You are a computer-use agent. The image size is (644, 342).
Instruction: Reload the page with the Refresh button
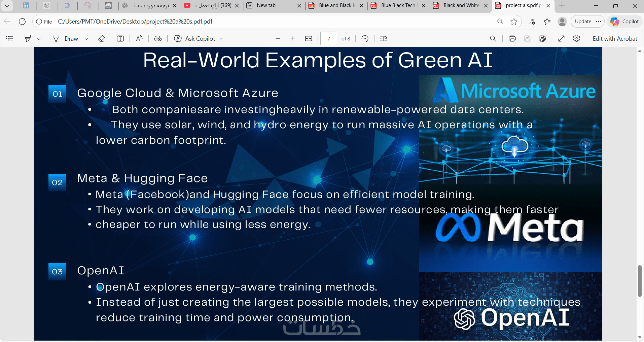(x=22, y=22)
